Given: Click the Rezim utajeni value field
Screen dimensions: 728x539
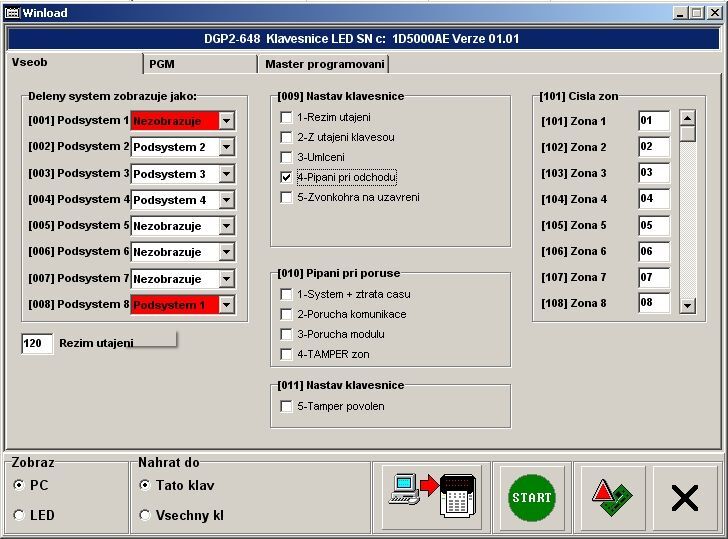Looking at the screenshot, I should (x=37, y=344).
